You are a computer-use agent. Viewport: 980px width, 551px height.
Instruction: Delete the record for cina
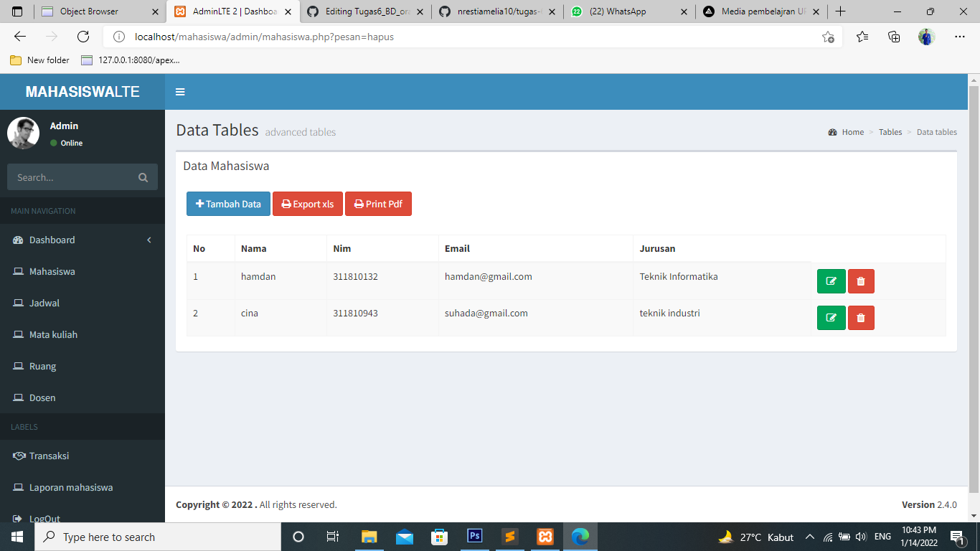click(x=860, y=317)
